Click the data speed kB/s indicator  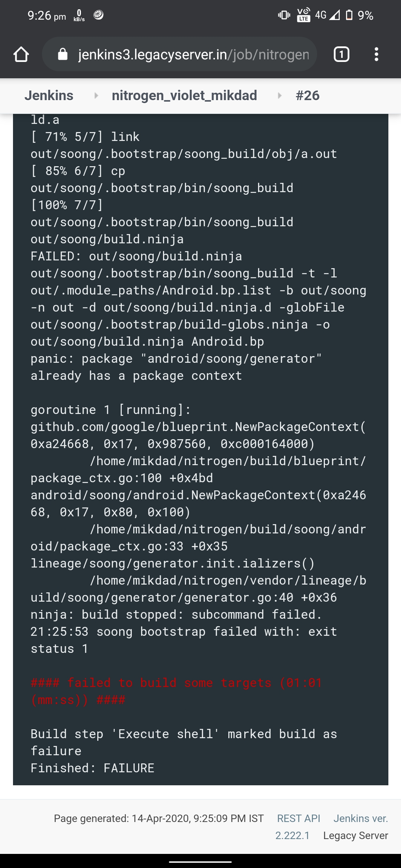(x=79, y=16)
